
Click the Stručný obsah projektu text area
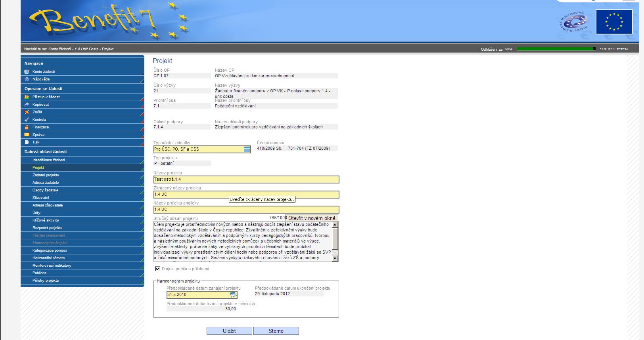click(x=243, y=242)
